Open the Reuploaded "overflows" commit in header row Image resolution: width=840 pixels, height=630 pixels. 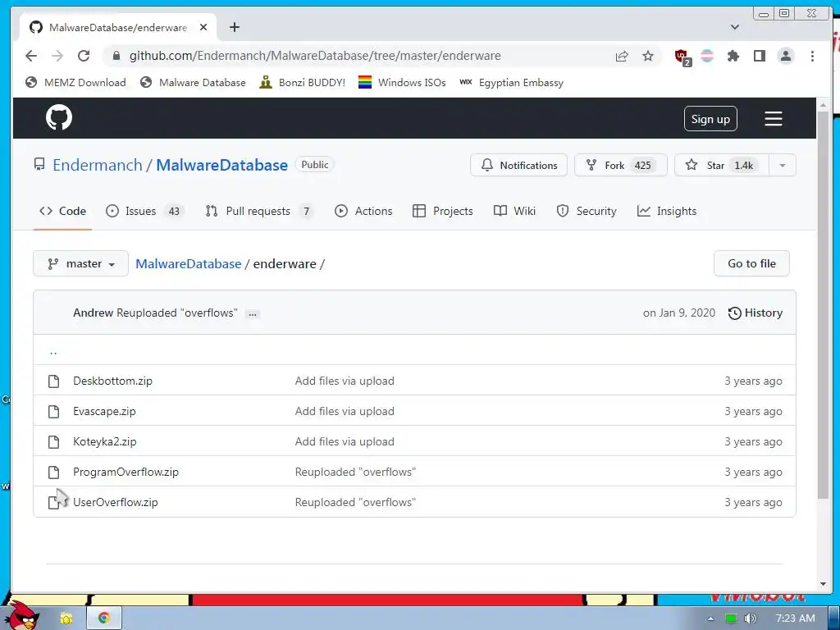point(177,313)
